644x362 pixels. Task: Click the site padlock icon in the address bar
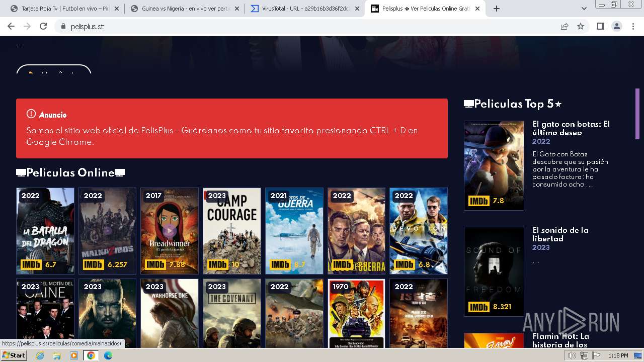(x=63, y=26)
